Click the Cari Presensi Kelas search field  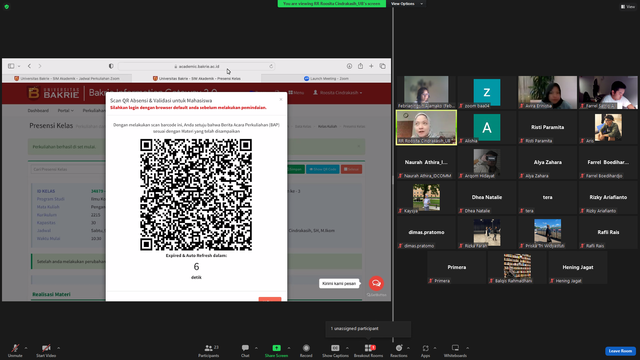(68, 169)
